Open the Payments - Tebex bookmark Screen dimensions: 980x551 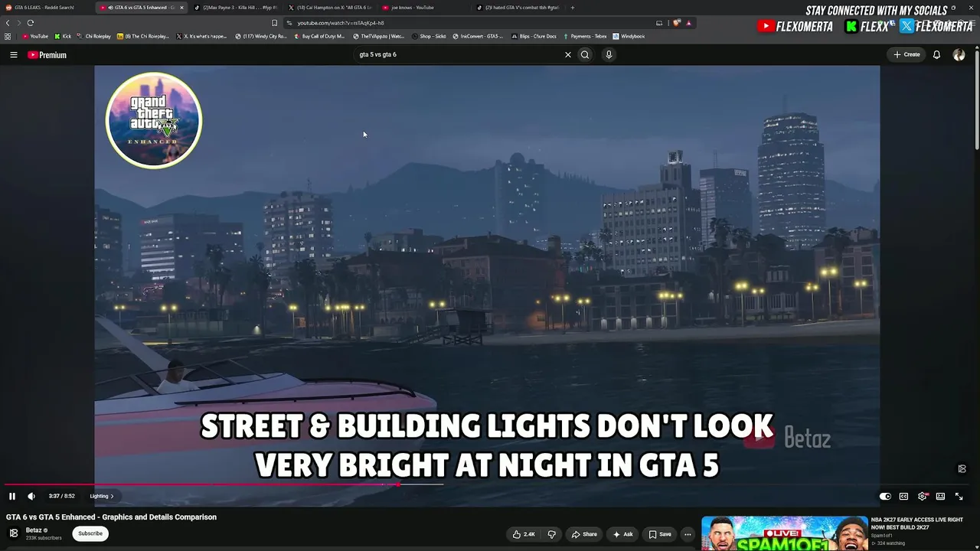pyautogui.click(x=584, y=36)
